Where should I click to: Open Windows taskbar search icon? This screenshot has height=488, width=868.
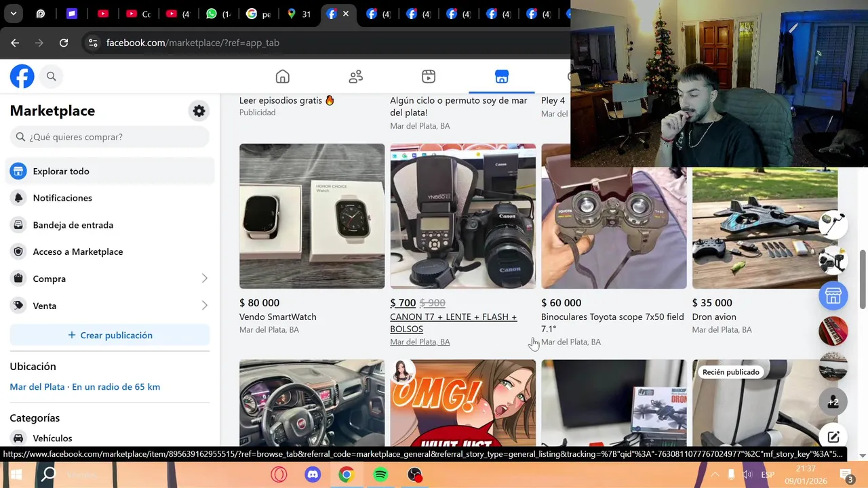point(49,474)
